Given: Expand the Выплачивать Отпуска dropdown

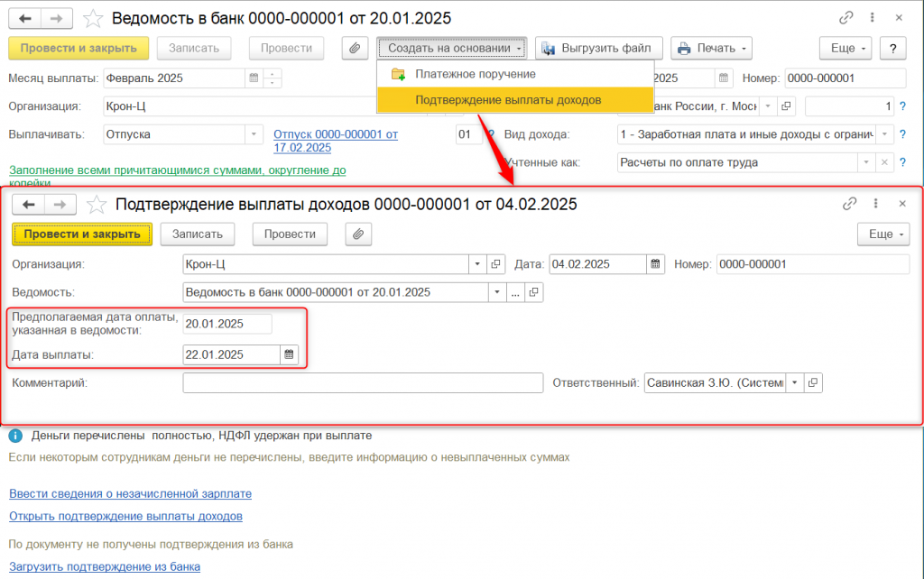Looking at the screenshot, I should (x=254, y=134).
